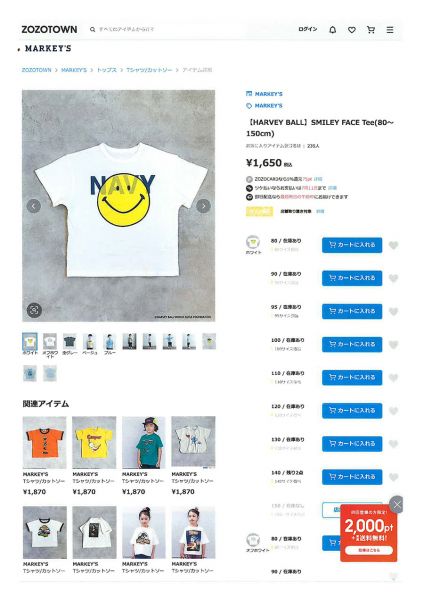Favorite the size 80 white item heart
Viewport: 424px width, 600px height.
[393, 245]
